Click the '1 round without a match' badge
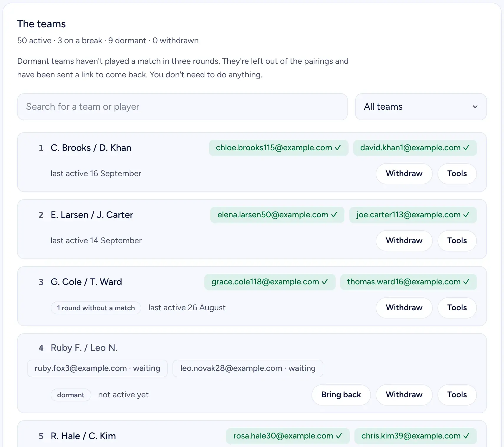Image resolution: width=504 pixels, height=447 pixels. click(x=96, y=308)
